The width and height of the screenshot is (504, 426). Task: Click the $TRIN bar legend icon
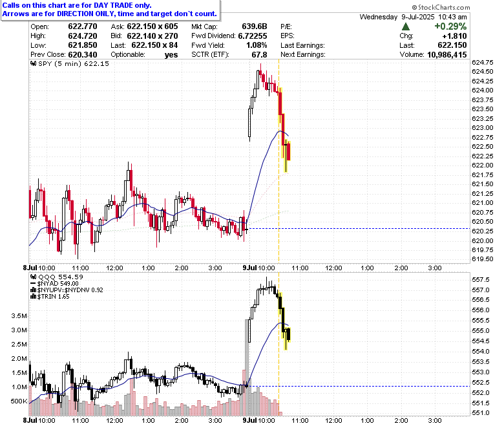point(34,297)
